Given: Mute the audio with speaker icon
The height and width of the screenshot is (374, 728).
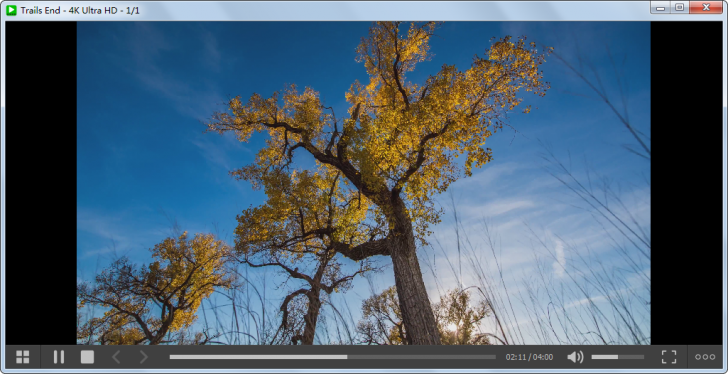Looking at the screenshot, I should coord(575,357).
